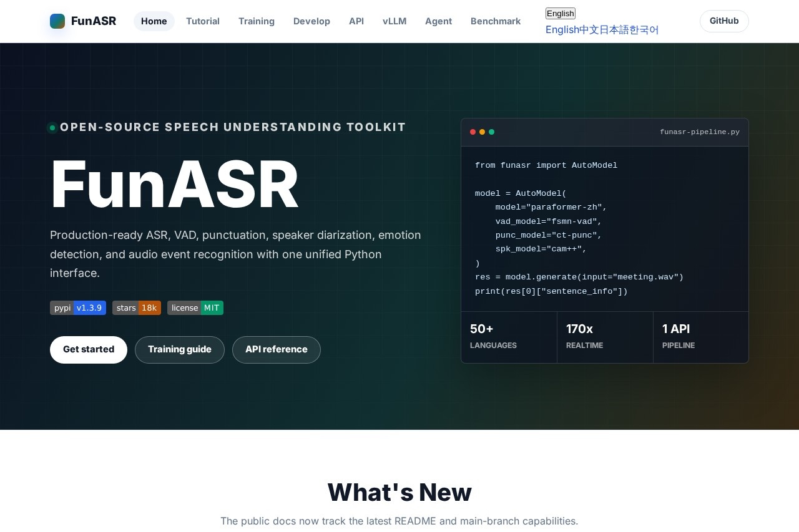Open the Training guide button
Image resolution: width=799 pixels, height=532 pixels.
180,350
